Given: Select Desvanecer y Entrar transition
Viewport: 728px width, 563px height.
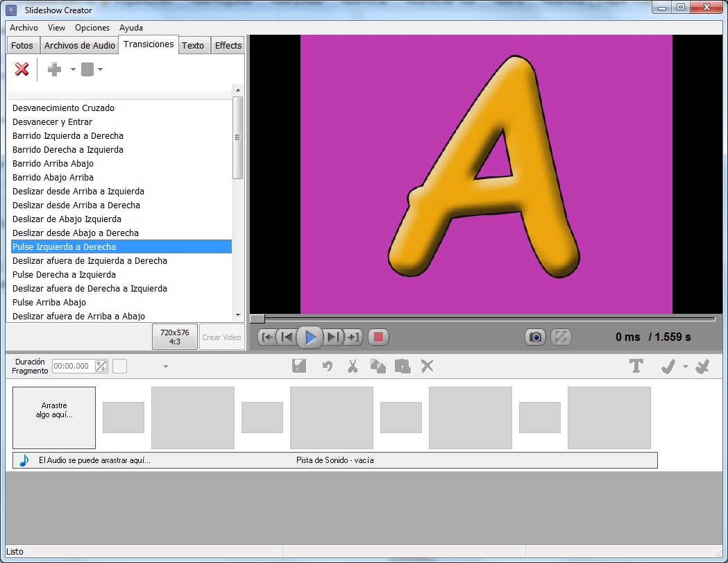Looking at the screenshot, I should 121,121.
